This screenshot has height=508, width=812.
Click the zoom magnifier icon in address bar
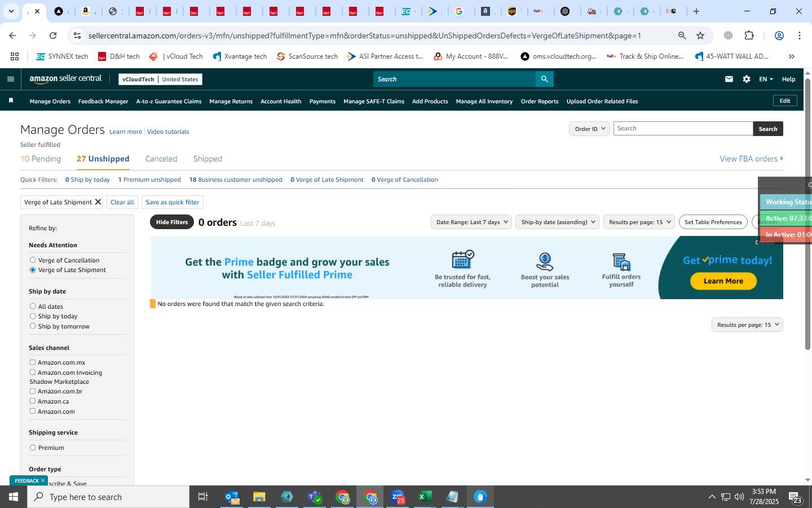682,36
